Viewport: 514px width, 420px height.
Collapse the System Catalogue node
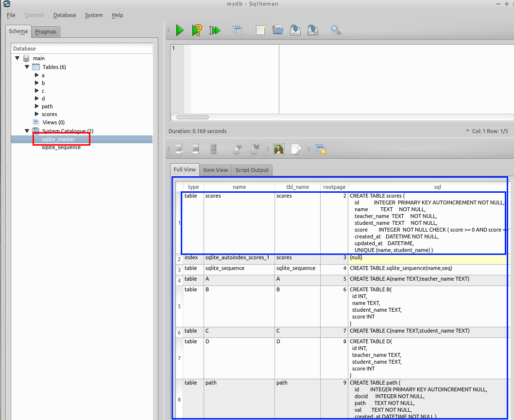[x=27, y=131]
